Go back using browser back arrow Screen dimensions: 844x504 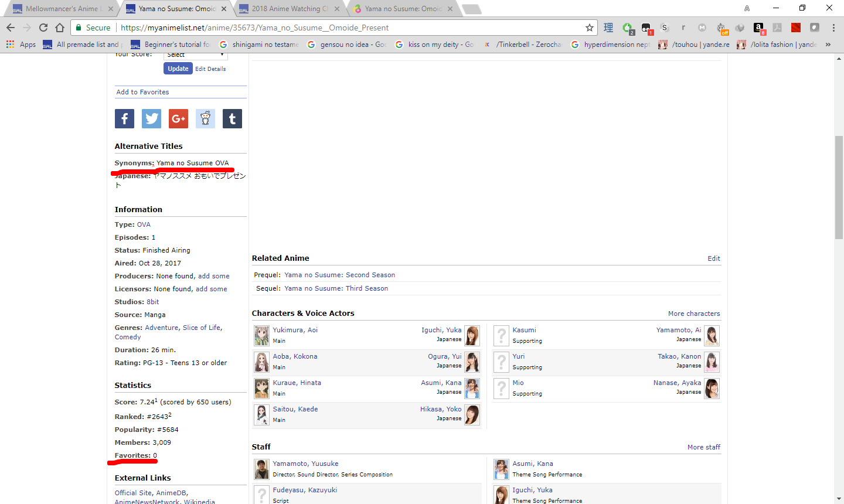11,28
